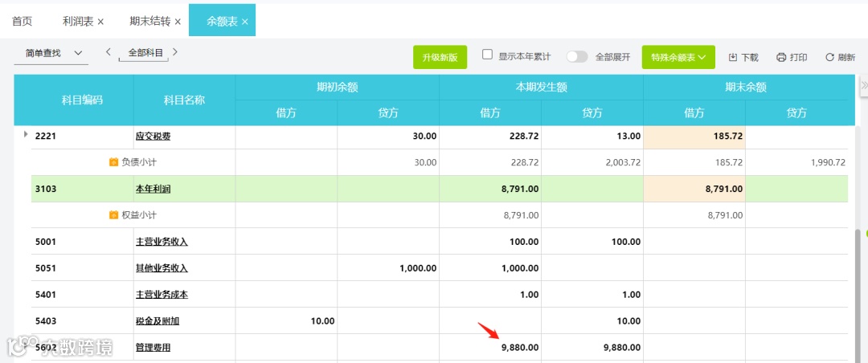Image resolution: width=868 pixels, height=363 pixels.
Task: Go to next subject with right arrow
Action: pos(175,52)
